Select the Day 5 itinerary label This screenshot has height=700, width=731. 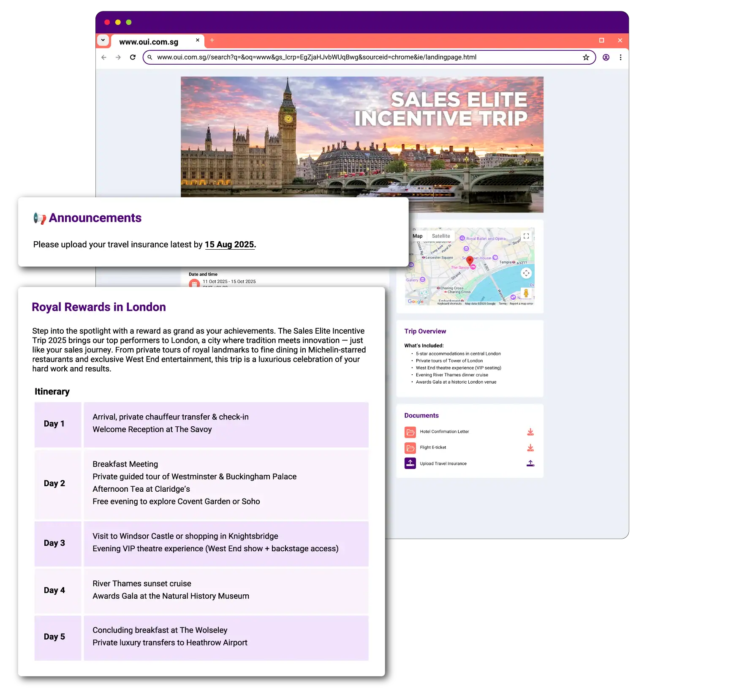(x=54, y=637)
